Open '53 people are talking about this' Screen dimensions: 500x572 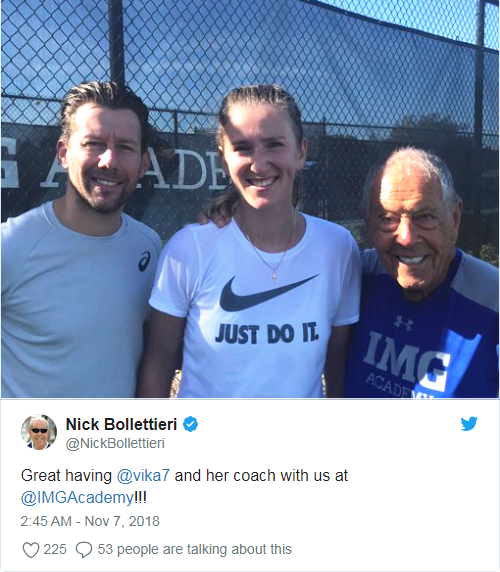[x=194, y=549]
